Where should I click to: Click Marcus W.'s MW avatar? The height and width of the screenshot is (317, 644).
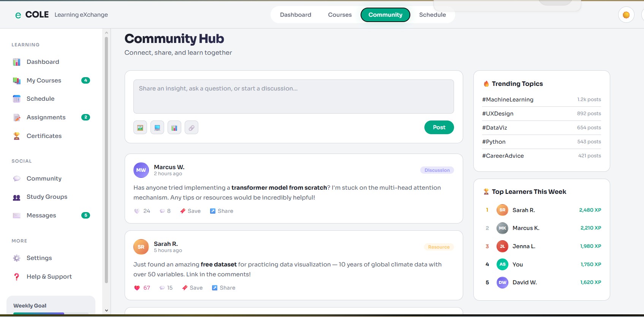[x=141, y=170]
